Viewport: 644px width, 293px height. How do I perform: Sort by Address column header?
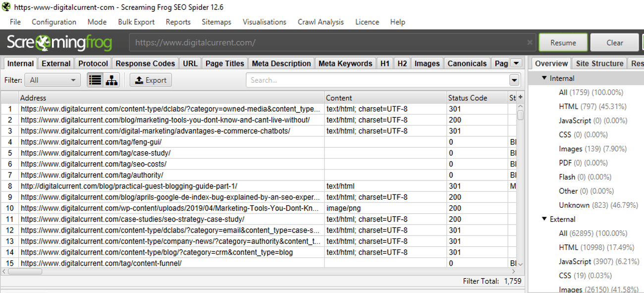click(x=172, y=98)
